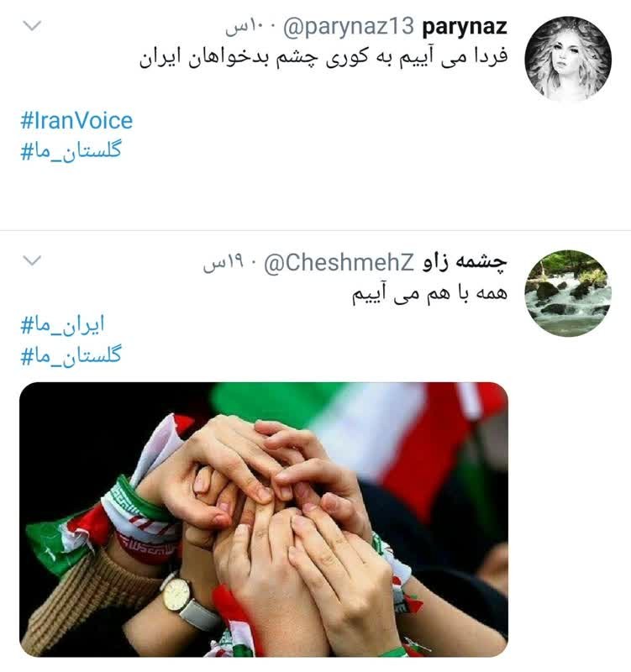The width and height of the screenshot is (631, 672).
Task: View the joined hands flag photo
Action: (264, 519)
